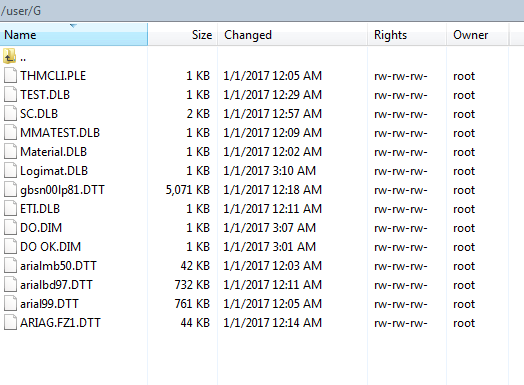524x385 pixels.
Task: Click the DO.DIM file icon
Action: (10, 227)
